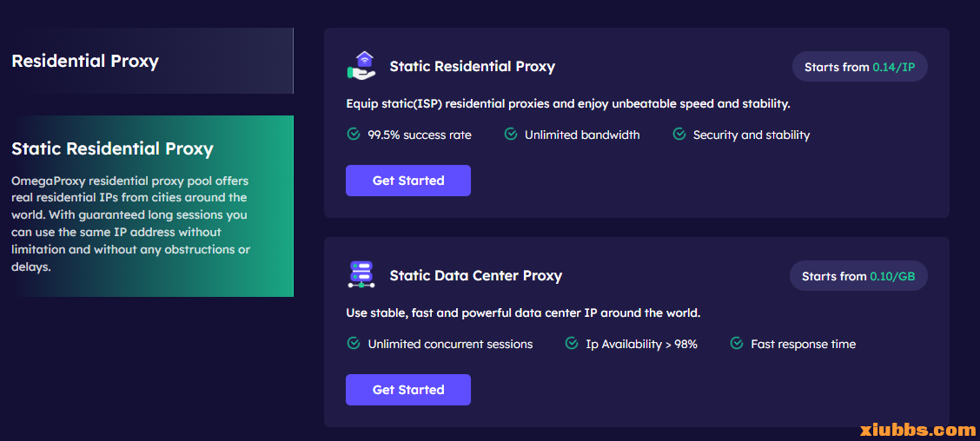
Task: Click the xiubbs.com watermark link
Action: (x=917, y=430)
